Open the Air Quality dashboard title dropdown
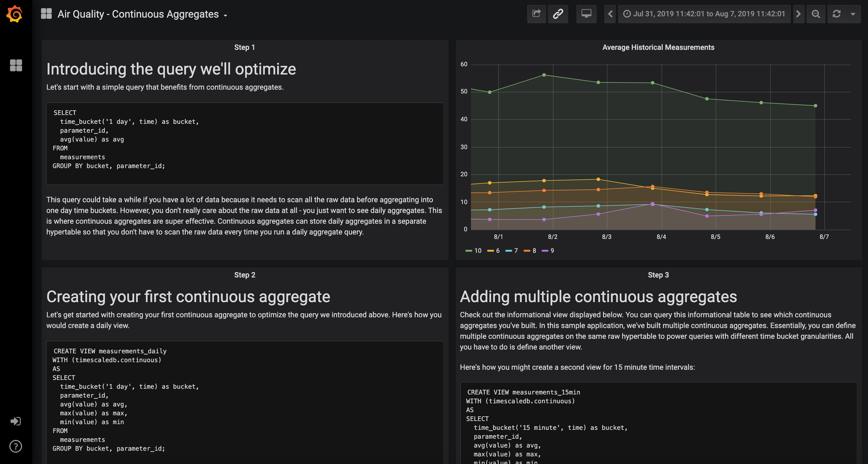This screenshot has height=464, width=868. point(138,14)
